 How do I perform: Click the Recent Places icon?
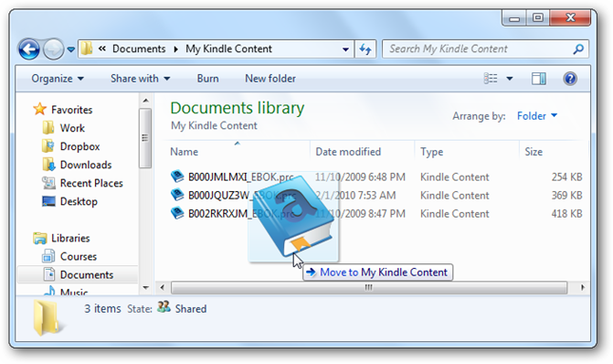click(x=48, y=183)
